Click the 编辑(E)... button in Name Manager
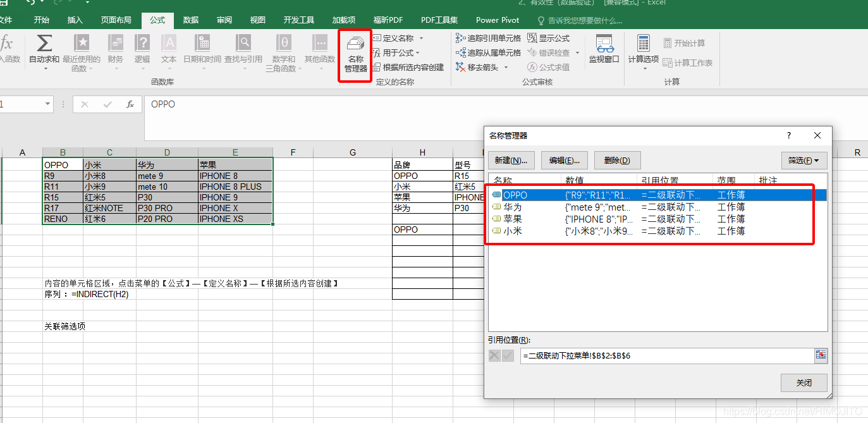This screenshot has width=868, height=423. (564, 160)
